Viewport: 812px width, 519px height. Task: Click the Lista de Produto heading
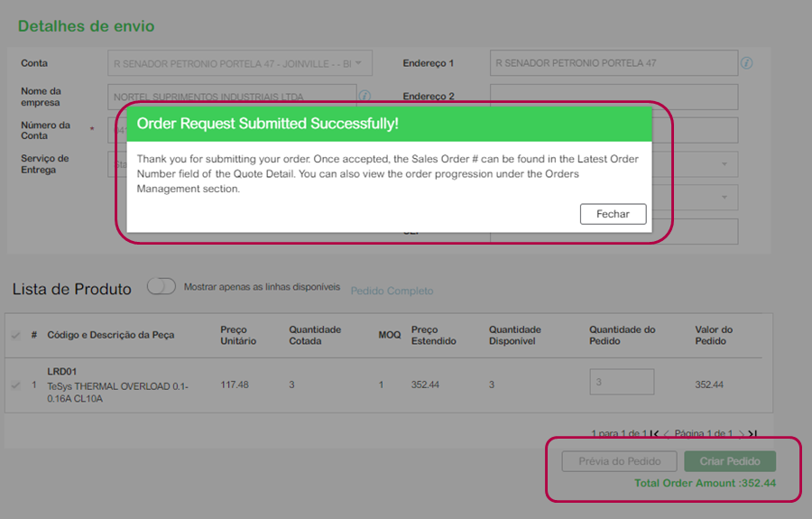[x=72, y=289]
